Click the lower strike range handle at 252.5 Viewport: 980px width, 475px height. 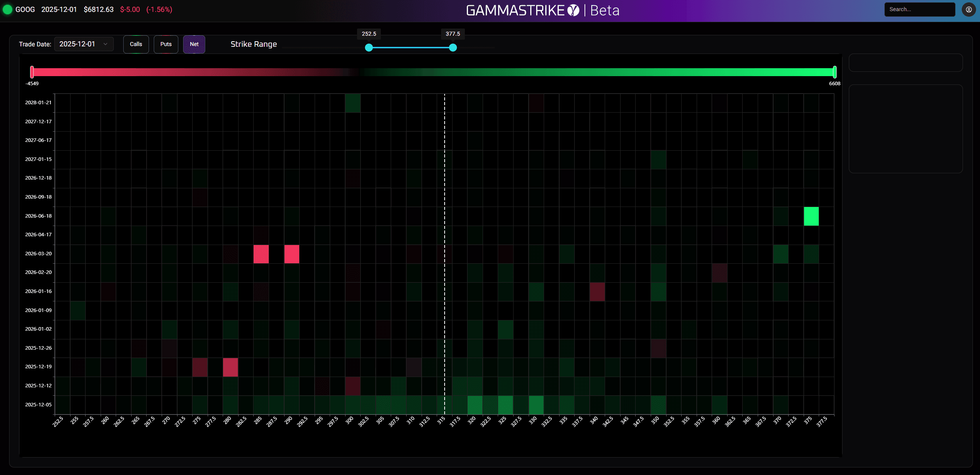coord(369,48)
